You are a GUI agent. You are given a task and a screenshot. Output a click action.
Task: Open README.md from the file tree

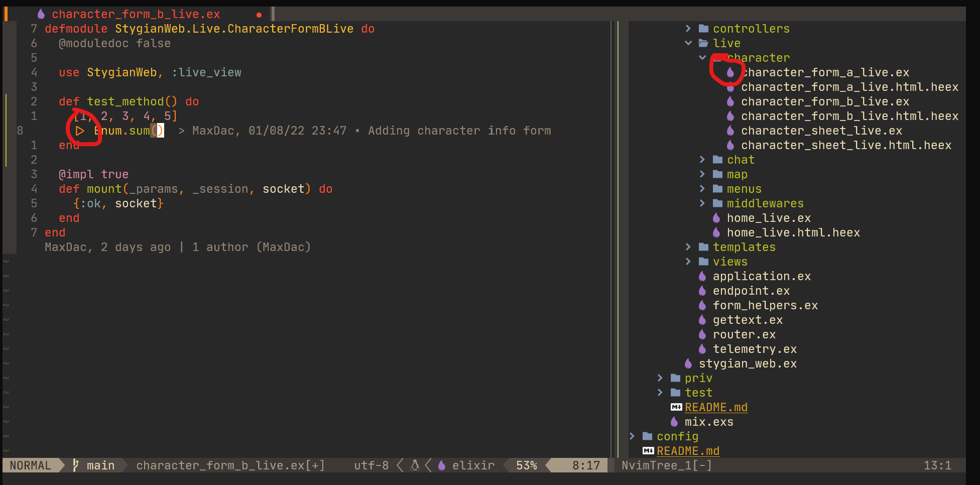pos(716,407)
